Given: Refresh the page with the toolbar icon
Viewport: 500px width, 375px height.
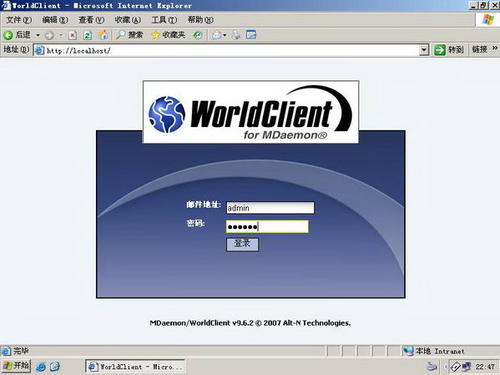Looking at the screenshot, I should [x=87, y=35].
